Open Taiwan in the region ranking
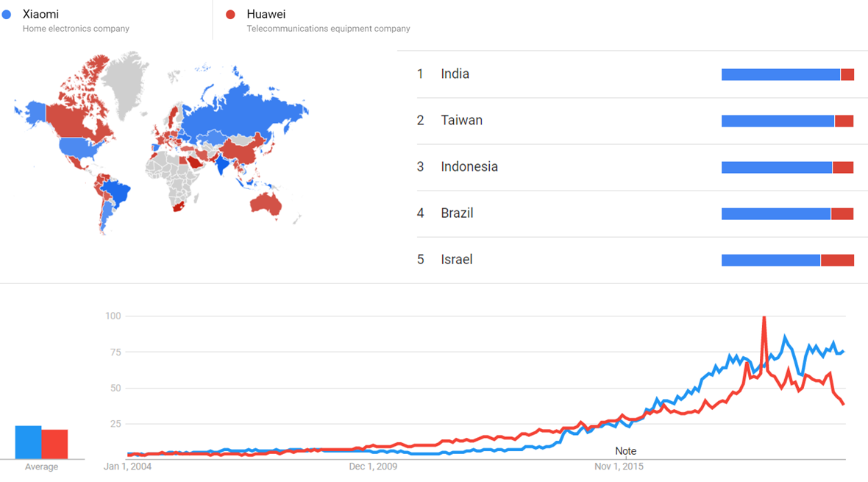 click(x=461, y=120)
